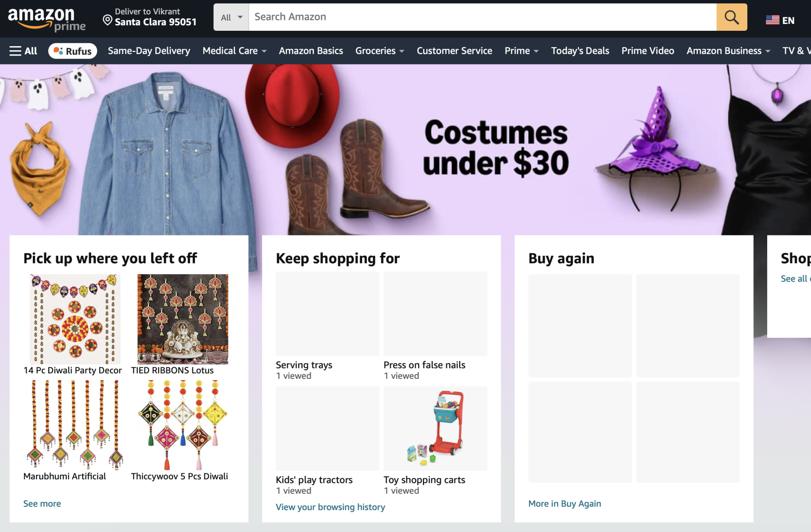This screenshot has width=811, height=532.
Task: Launch the Rufus shopping assistant
Action: [73, 51]
